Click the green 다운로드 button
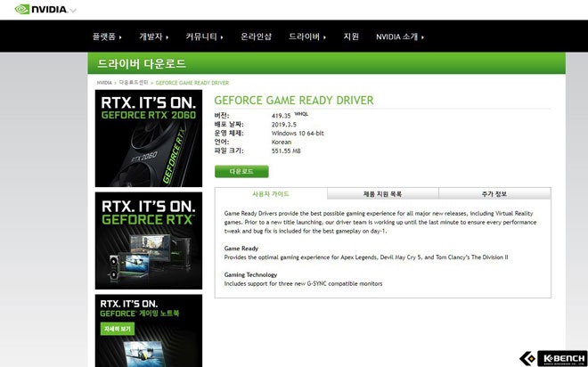The image size is (588, 367). pyautogui.click(x=241, y=171)
